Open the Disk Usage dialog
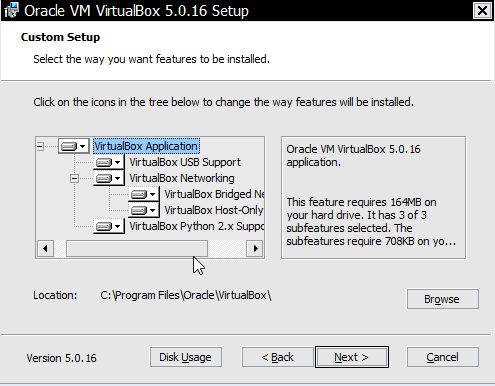 coord(186,357)
